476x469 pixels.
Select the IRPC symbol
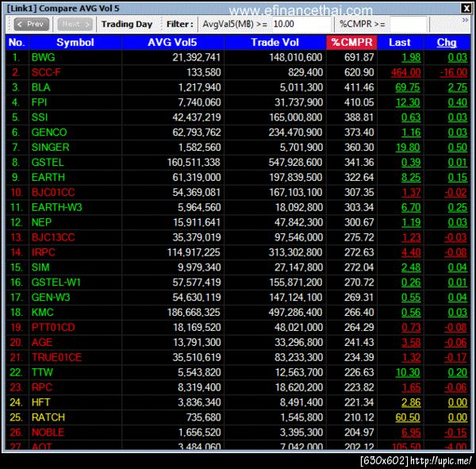[43, 252]
